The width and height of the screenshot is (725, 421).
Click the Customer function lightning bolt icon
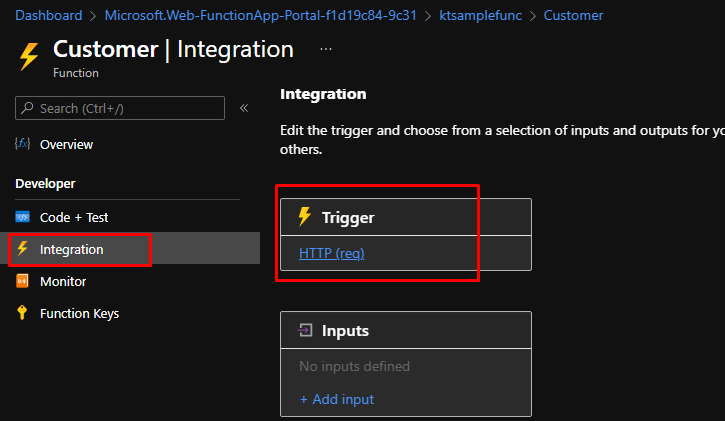coord(28,56)
